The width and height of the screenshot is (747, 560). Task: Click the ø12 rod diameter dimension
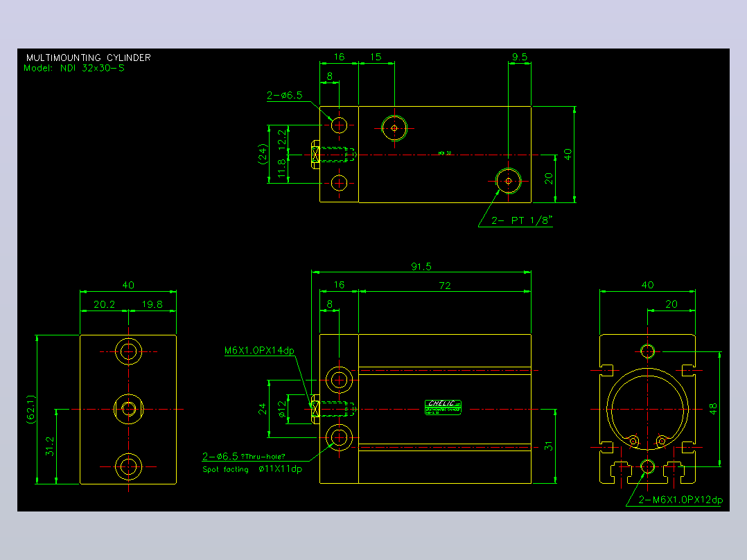282,409
